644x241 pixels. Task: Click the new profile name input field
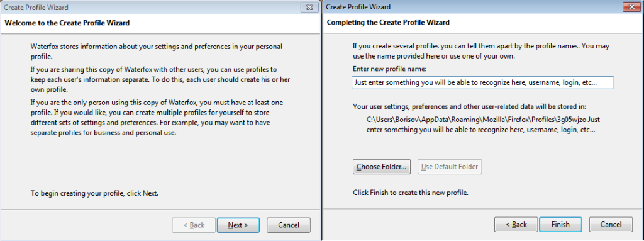click(483, 82)
